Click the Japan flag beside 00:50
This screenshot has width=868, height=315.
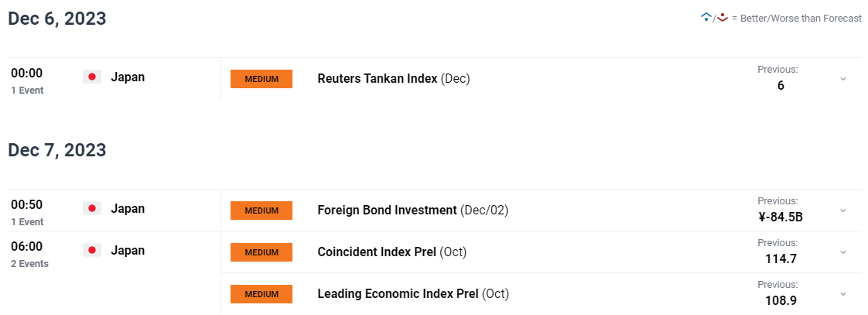pyautogui.click(x=92, y=208)
